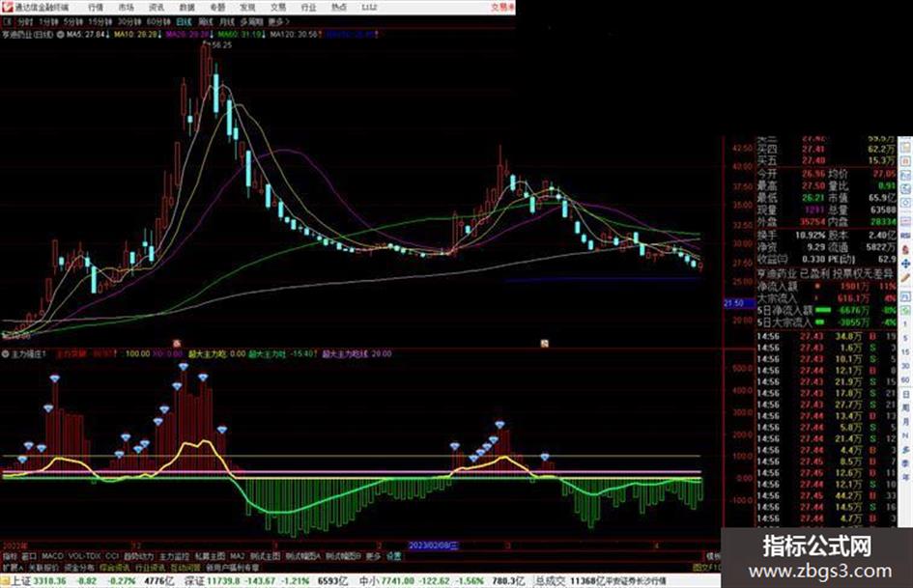Select the 15 minute button in right sidebar
913x588 pixels.
(905, 351)
